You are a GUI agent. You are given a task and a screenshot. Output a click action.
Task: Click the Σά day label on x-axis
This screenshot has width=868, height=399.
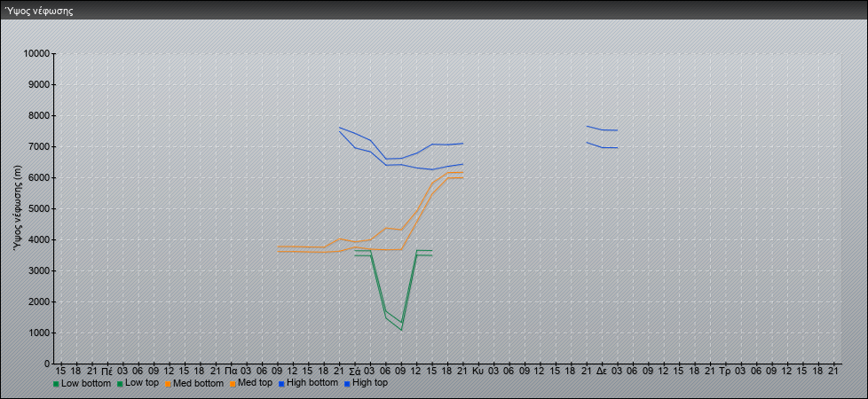coord(356,371)
